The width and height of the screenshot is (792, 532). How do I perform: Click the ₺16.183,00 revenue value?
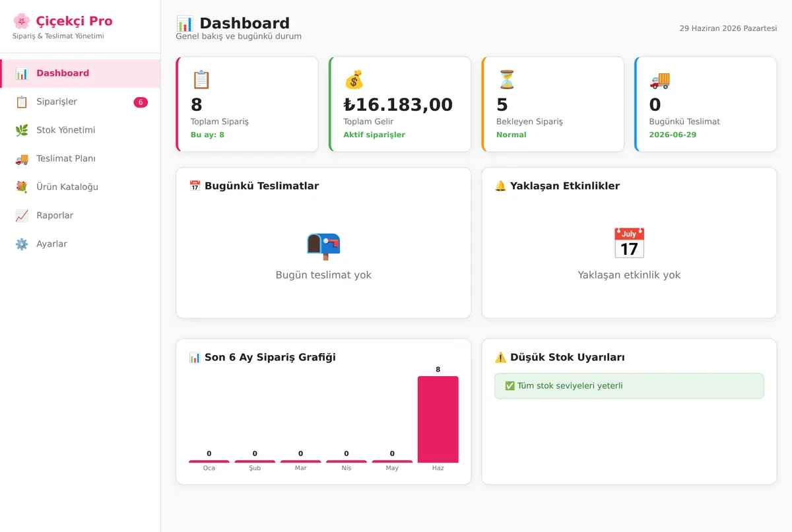398,105
